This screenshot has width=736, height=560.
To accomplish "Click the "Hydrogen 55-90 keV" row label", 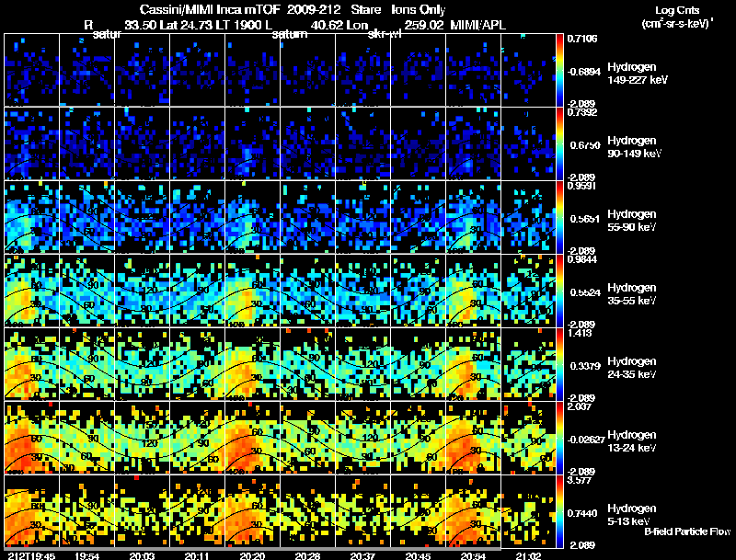I will pyautogui.click(x=632, y=221).
